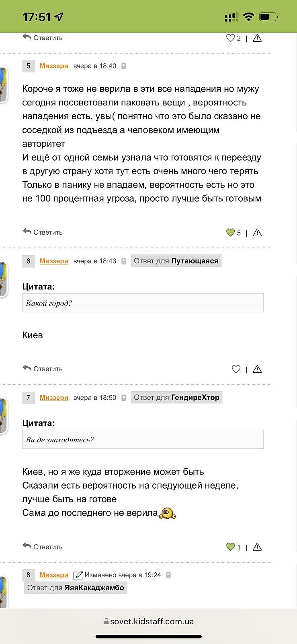Viewport: 297px width, 644px height.
Task: Report comment 6 with warning icon
Action: [257, 369]
